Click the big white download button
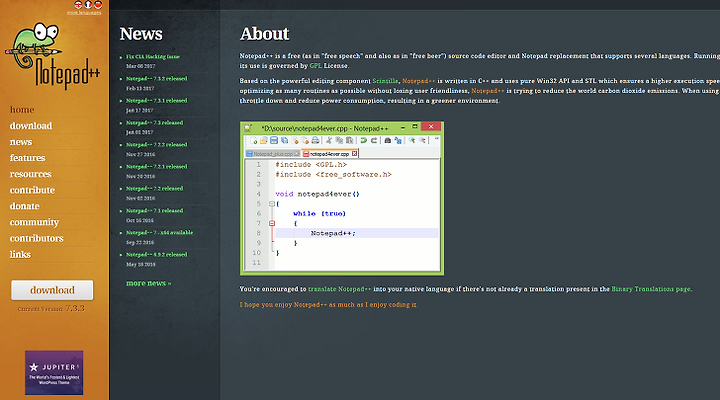This screenshot has width=720, height=400. (52, 290)
